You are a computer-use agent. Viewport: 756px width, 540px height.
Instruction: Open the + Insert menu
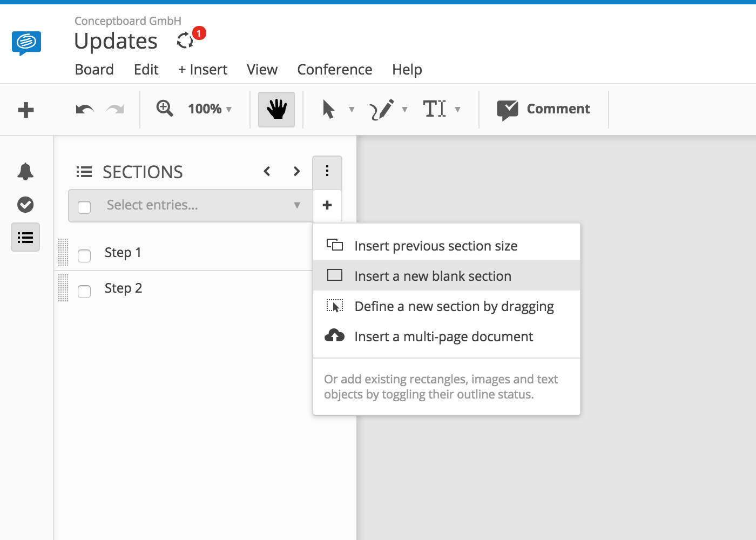coord(202,70)
